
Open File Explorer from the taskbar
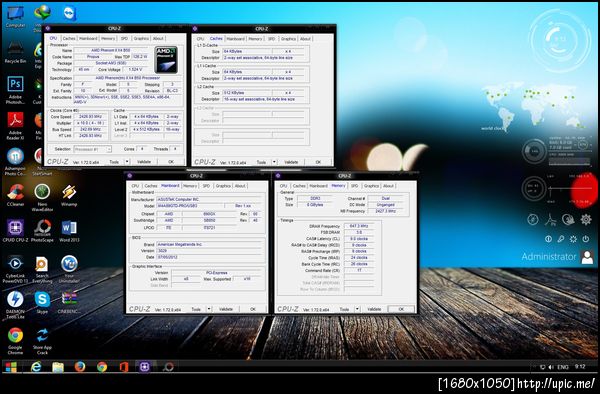click(58, 367)
